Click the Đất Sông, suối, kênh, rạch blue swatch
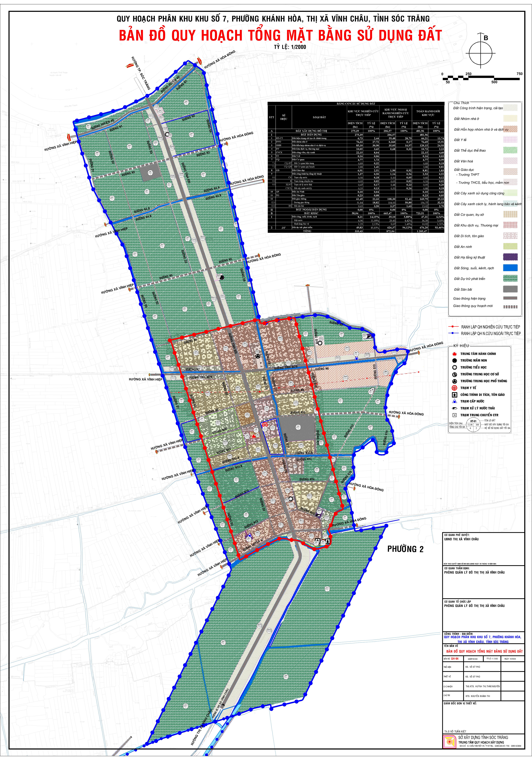This screenshot has height=760, width=532. coord(510,268)
